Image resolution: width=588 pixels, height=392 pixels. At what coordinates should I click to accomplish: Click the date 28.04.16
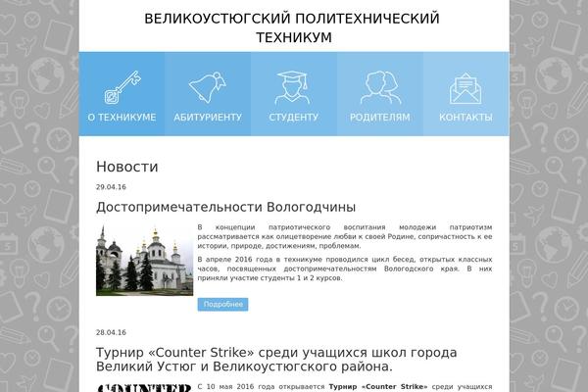111,333
